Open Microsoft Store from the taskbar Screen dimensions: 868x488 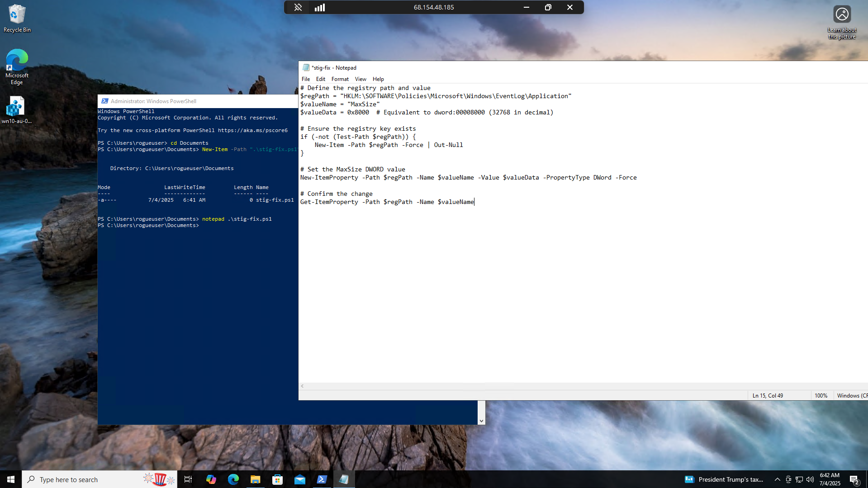coord(277,479)
